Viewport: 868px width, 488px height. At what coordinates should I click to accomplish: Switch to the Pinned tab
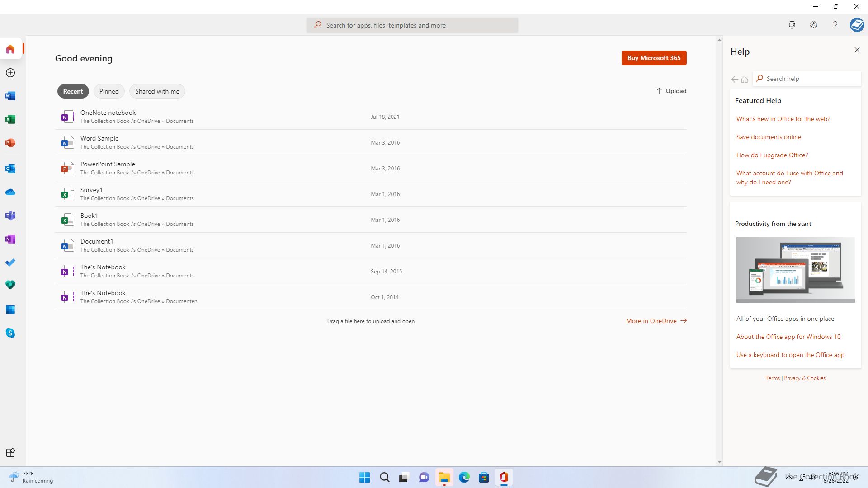coord(109,91)
